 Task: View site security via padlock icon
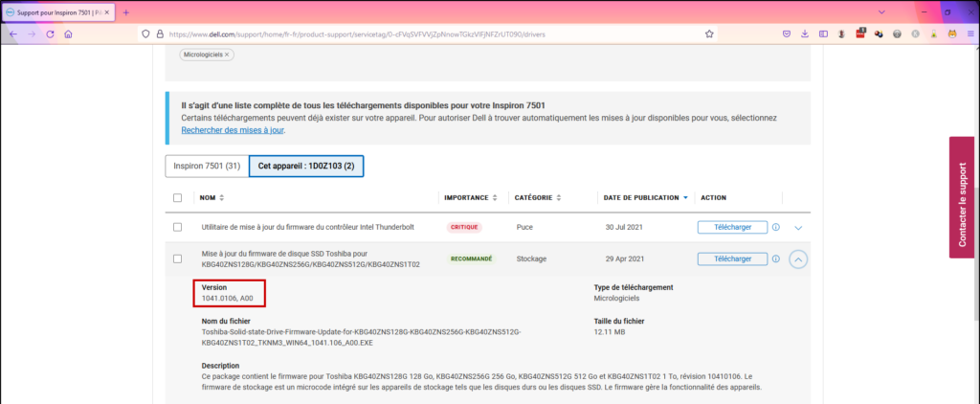click(160, 34)
